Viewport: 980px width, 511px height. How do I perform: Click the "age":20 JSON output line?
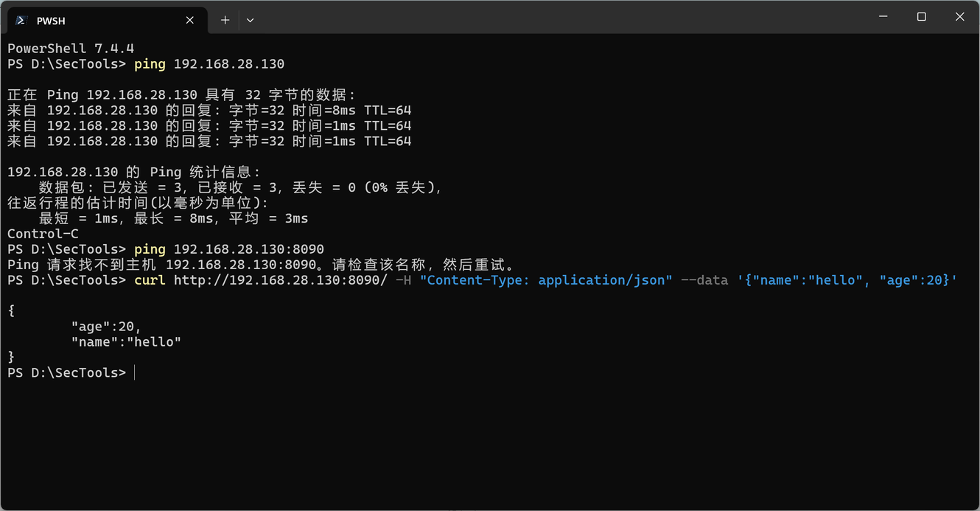[x=106, y=327]
